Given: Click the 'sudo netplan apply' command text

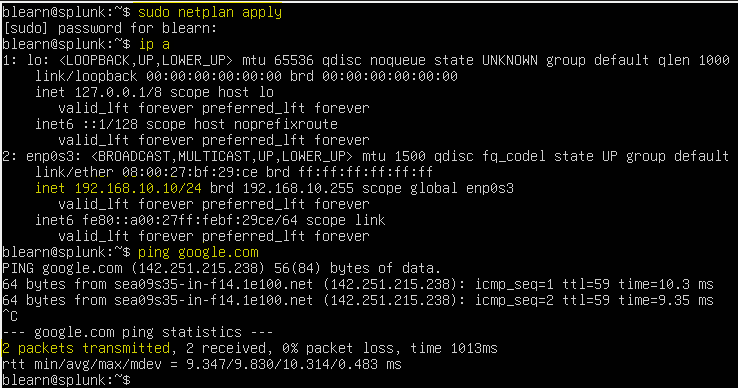Looking at the screenshot, I should coord(210,12).
